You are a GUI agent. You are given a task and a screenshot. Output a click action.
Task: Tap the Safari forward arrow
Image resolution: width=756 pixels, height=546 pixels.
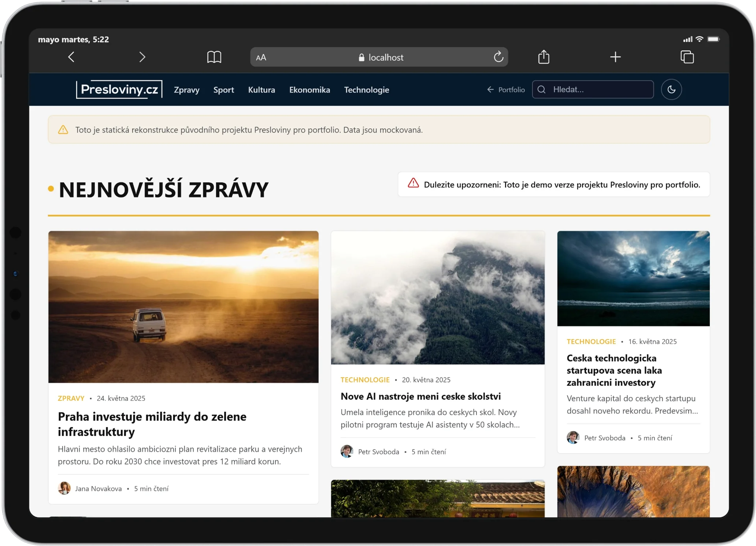click(142, 57)
